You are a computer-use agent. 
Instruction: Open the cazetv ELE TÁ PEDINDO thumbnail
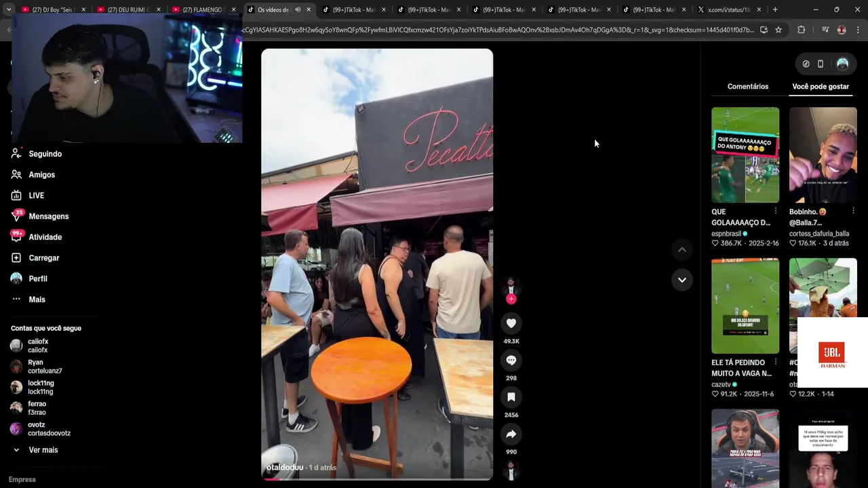point(745,306)
